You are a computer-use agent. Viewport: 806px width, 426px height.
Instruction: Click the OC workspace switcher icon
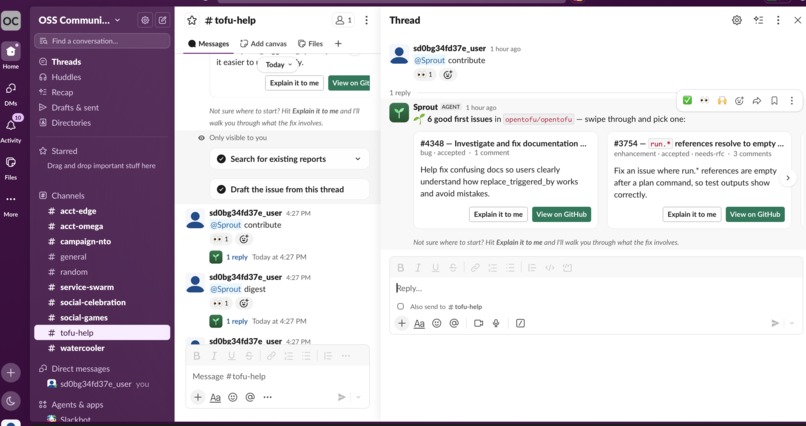11,21
